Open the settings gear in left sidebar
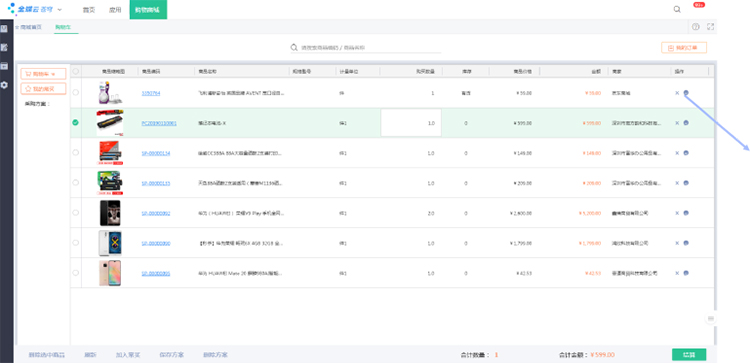Image resolution: width=750 pixels, height=363 pixels. tap(4, 85)
